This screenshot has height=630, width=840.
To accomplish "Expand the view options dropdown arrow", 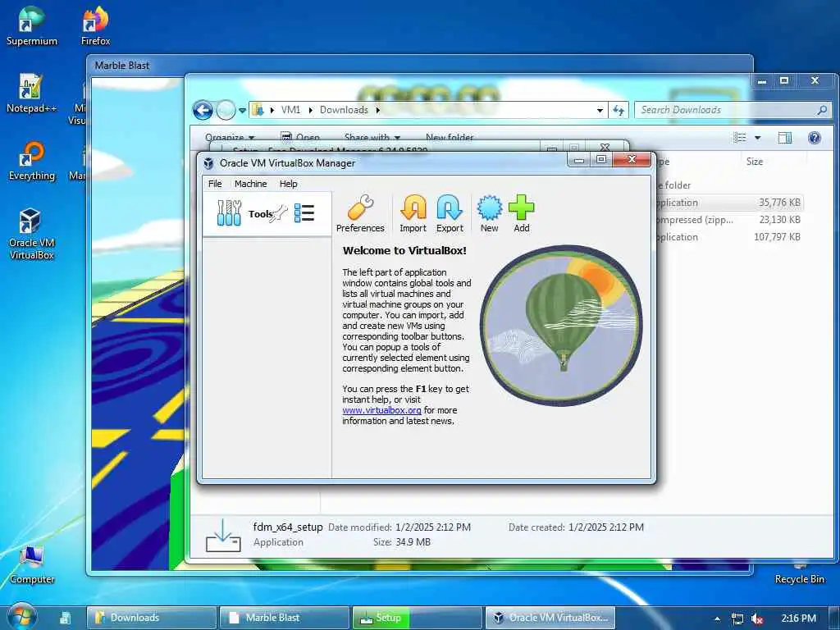I will [757, 138].
